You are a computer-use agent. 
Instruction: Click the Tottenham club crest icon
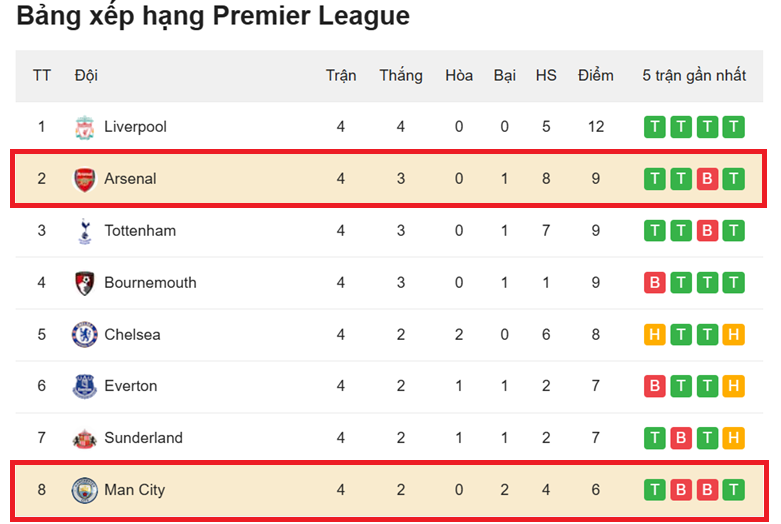[x=84, y=231]
